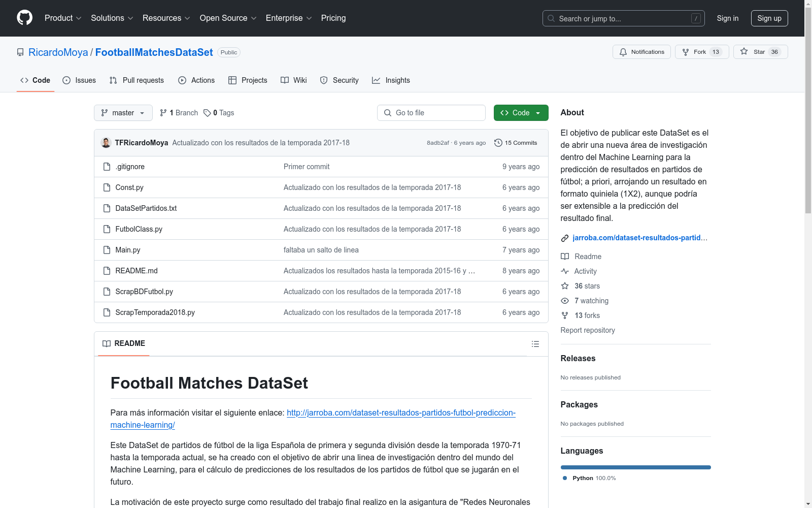Select the Code tab
Screen dimensions: 812x508
coord(35,80)
